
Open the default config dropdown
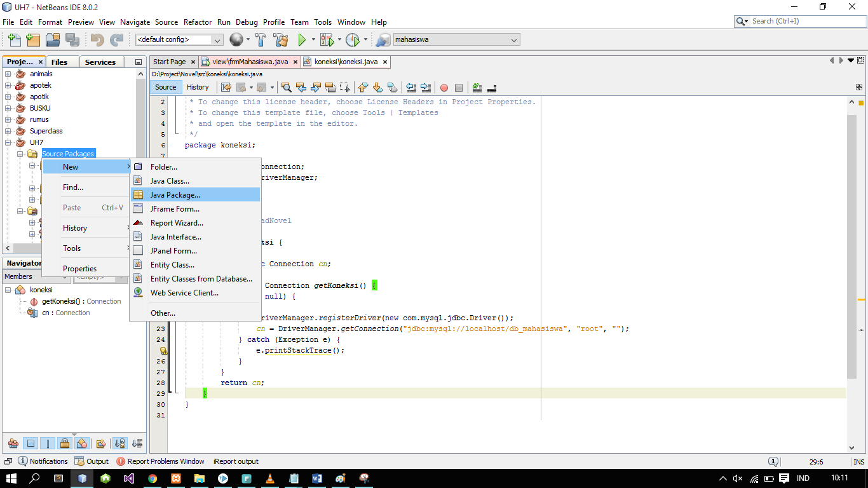tap(217, 39)
